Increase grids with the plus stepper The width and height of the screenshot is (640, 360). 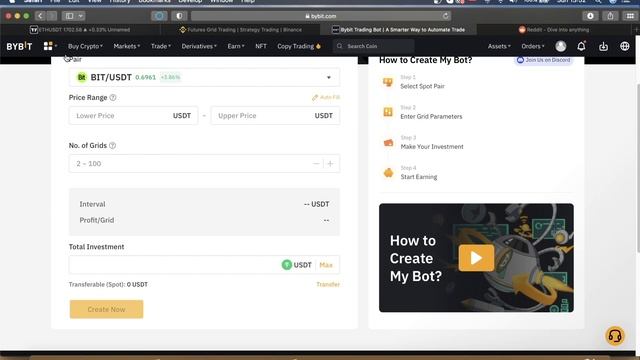tap(330, 164)
